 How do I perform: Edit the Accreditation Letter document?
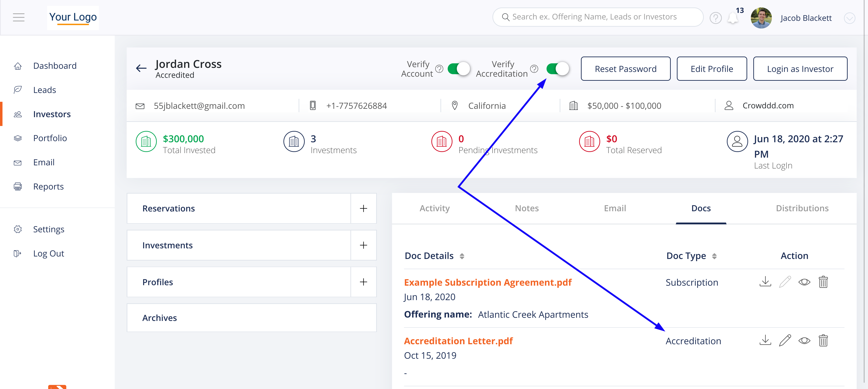(785, 340)
